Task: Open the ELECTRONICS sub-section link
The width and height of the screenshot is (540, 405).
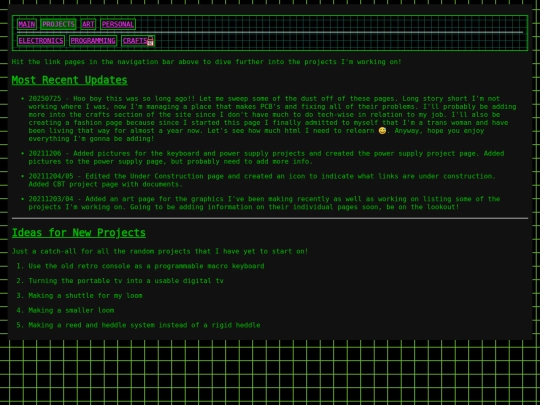Action: (41, 41)
